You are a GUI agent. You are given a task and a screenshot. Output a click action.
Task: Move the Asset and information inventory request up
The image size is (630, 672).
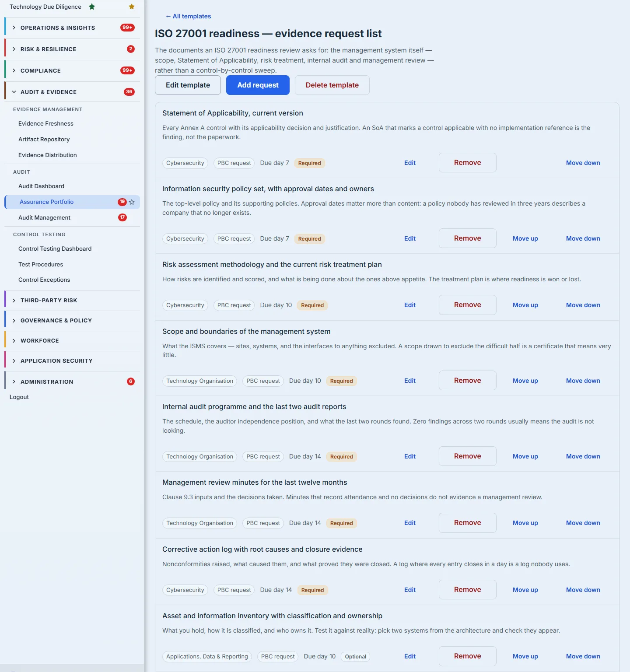tap(525, 657)
